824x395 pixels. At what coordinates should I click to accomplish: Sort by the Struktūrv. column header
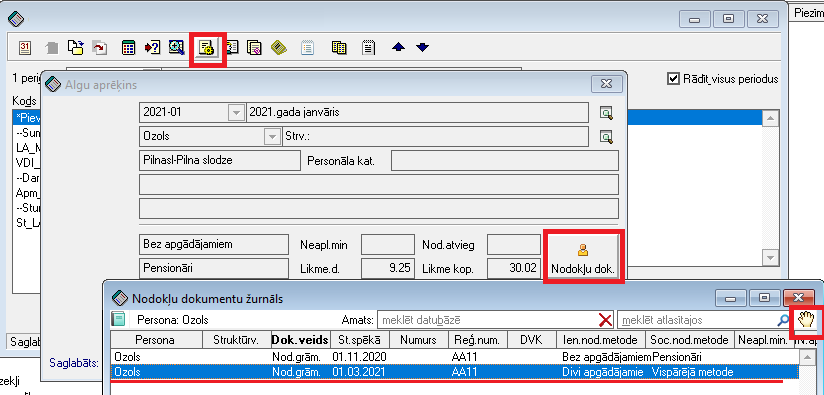236,340
